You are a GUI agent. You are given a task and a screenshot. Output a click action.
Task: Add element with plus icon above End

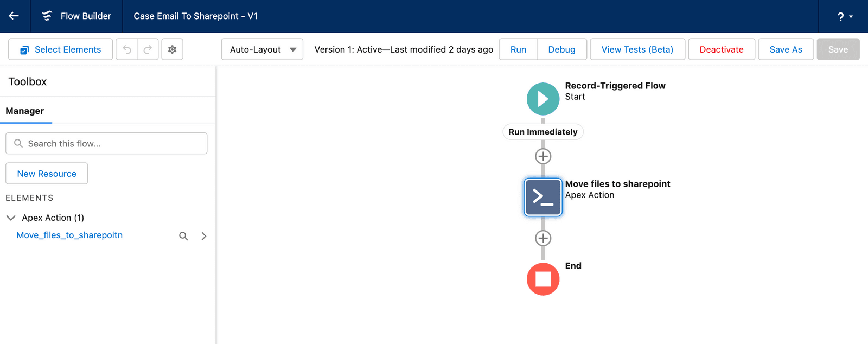tap(542, 238)
